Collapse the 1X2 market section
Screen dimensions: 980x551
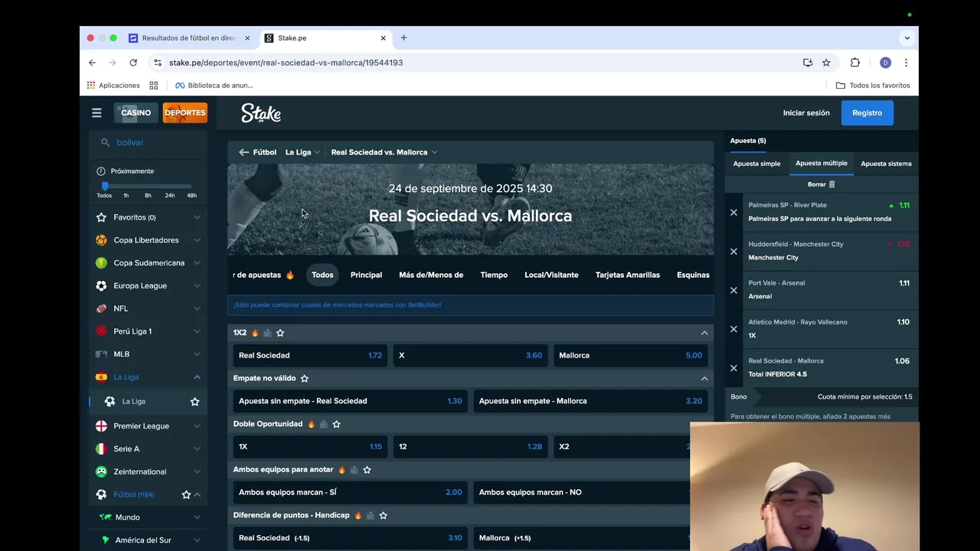pos(704,333)
